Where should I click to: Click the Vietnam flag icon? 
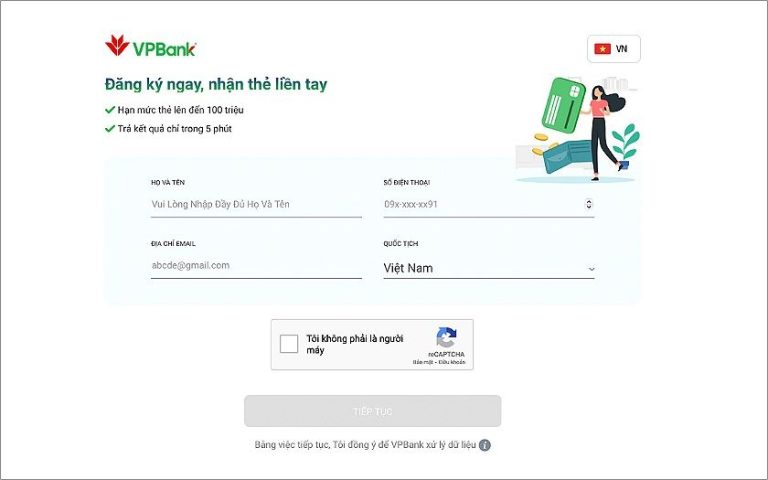(602, 49)
